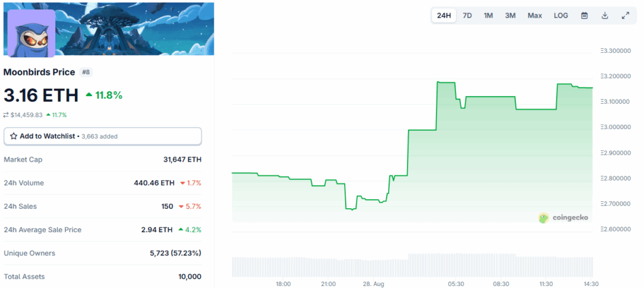This screenshot has height=288, width=644.
Task: Click the CoinGecko logo watermark
Action: [563, 218]
